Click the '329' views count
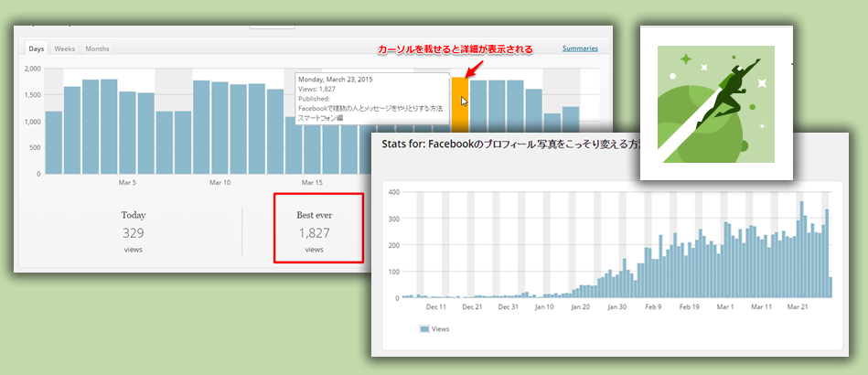The height and width of the screenshot is (375, 868). (134, 232)
